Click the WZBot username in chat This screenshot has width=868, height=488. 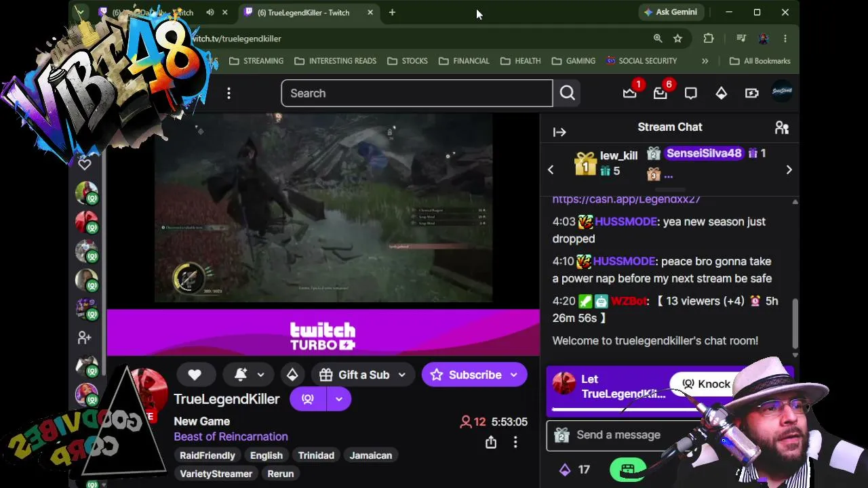(629, 301)
